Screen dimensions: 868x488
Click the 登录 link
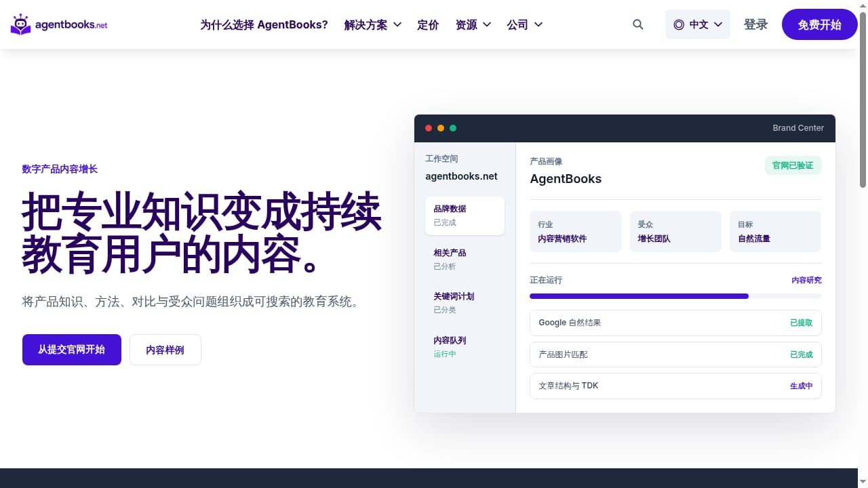(756, 24)
